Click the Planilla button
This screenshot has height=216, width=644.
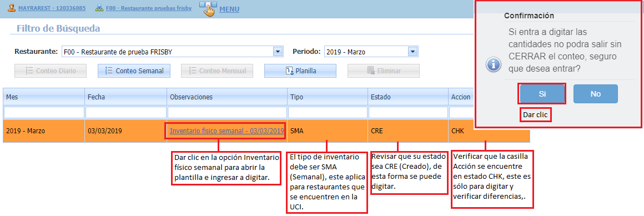[x=300, y=71]
